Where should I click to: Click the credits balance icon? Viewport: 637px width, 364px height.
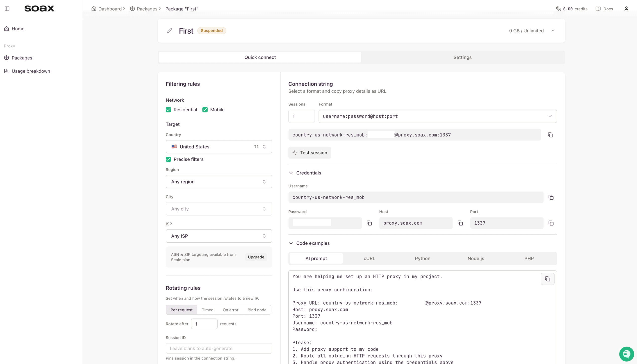[558, 9]
